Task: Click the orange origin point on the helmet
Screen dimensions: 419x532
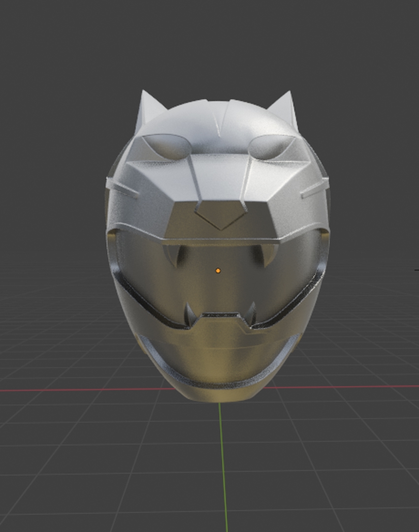Action: point(218,270)
